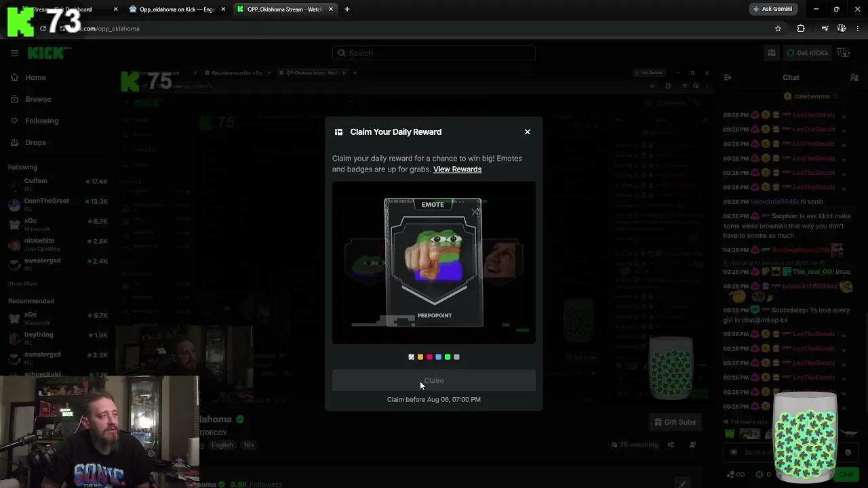Click the Claim button in the reward dialog
Image resolution: width=868 pixels, height=488 pixels.
[x=434, y=381]
